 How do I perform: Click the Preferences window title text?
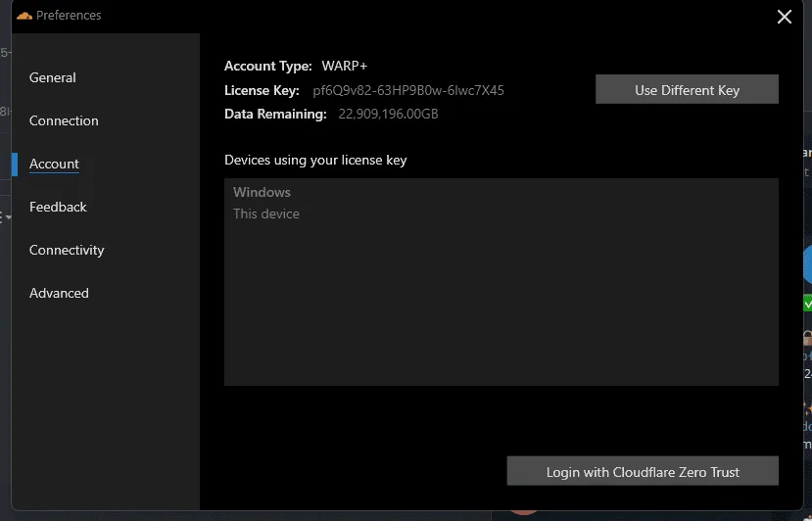coord(69,16)
